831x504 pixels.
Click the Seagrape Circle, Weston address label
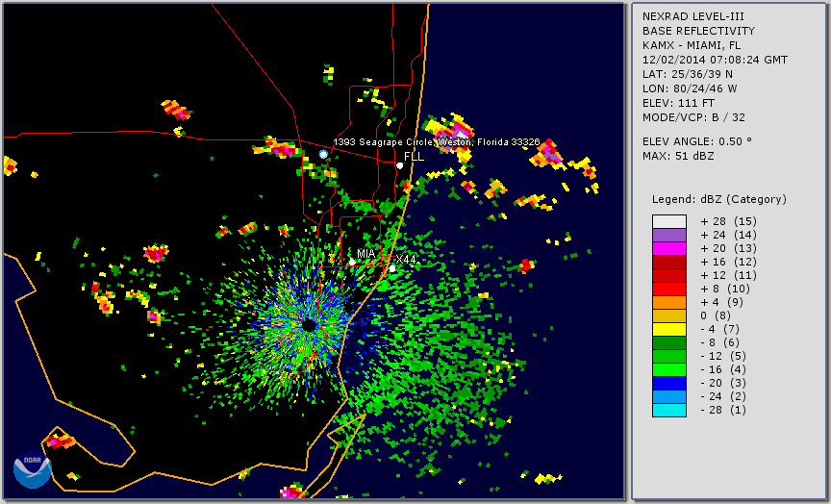pos(436,142)
